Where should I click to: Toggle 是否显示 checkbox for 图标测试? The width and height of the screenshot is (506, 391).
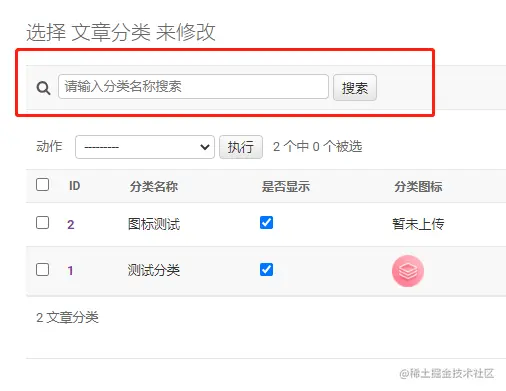266,222
